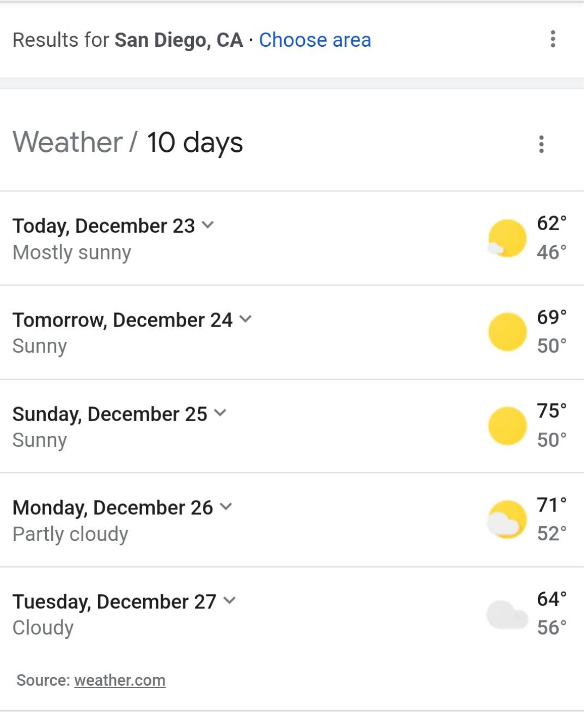Expand the Tuesday, December 27 chevron
This screenshot has height=714, width=588.
[229, 600]
